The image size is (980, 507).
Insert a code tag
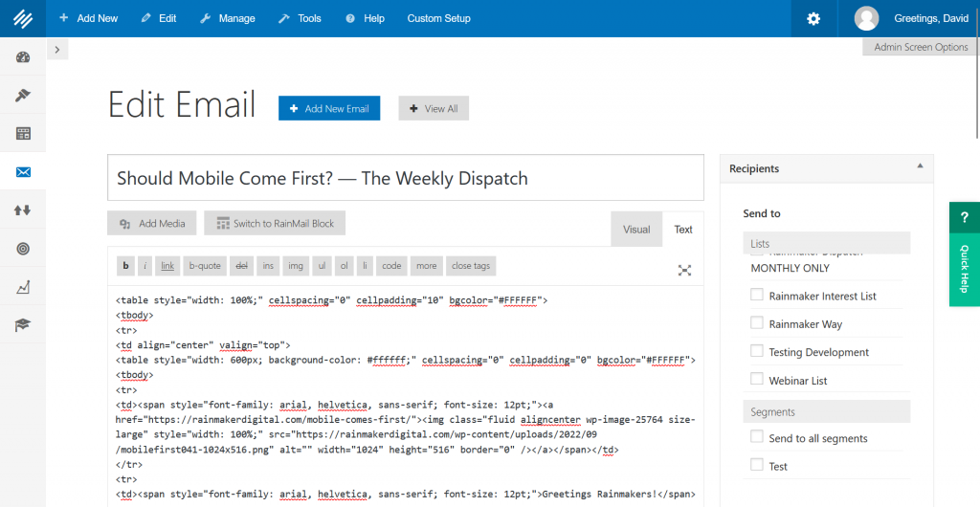(x=391, y=265)
